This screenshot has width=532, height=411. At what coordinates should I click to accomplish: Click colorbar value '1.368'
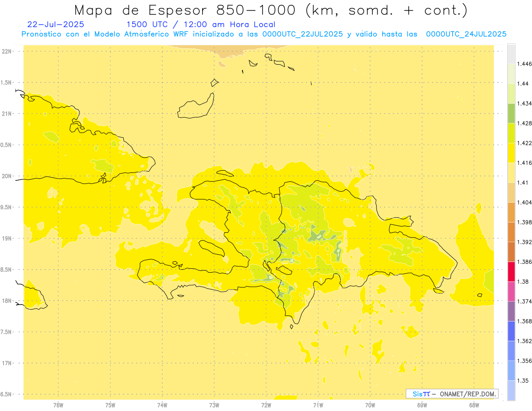[x=524, y=321]
